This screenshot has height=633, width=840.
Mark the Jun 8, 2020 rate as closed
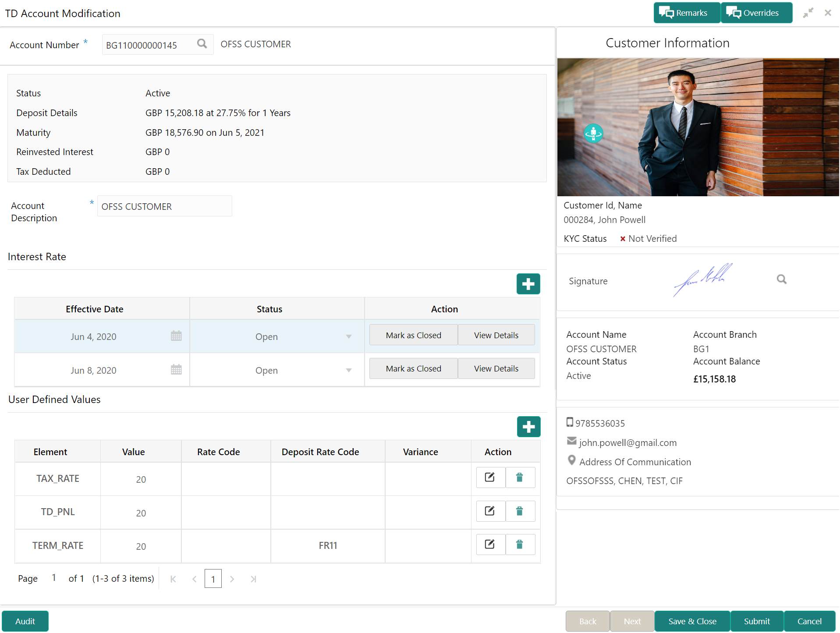(x=413, y=368)
